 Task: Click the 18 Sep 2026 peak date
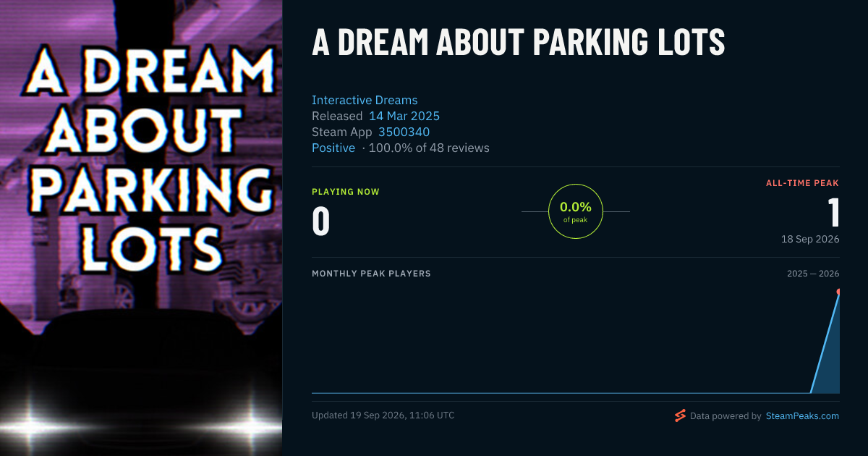(810, 239)
